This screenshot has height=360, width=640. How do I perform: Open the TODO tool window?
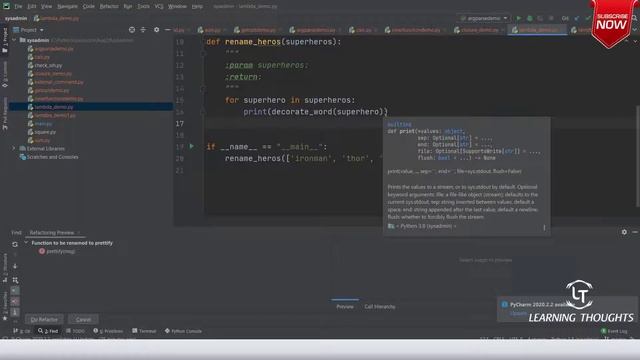[76, 331]
